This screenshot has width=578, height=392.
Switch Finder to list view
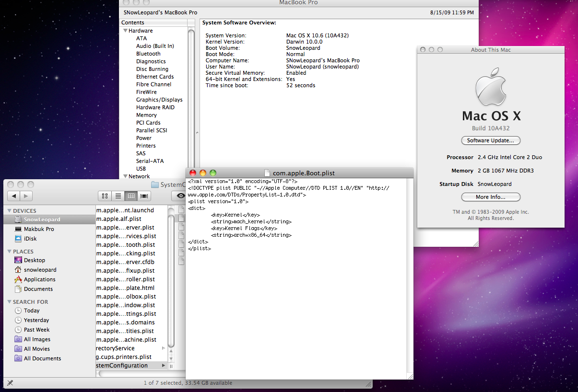coord(118,196)
